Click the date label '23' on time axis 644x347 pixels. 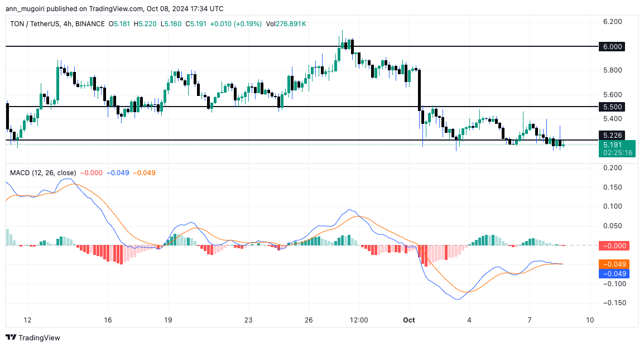coord(248,320)
